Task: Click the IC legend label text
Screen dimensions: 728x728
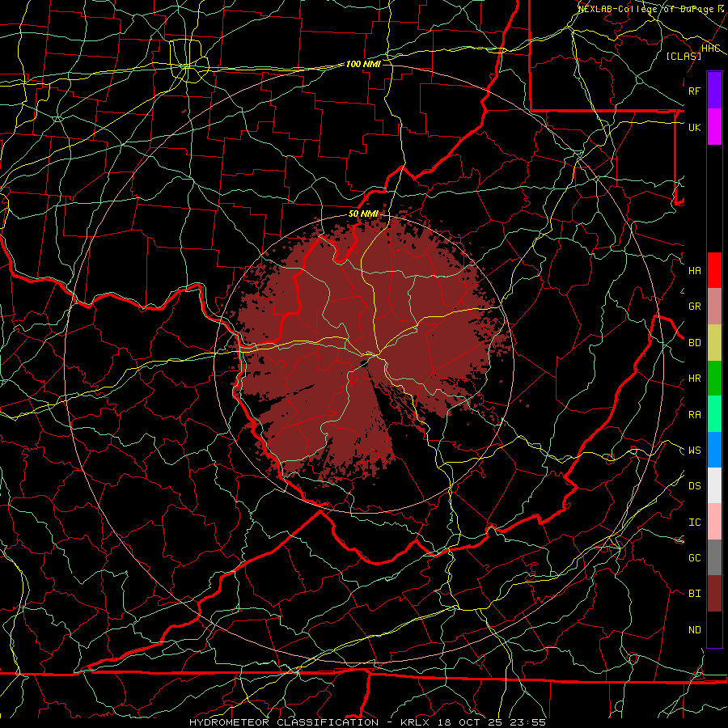Action: coord(694,523)
